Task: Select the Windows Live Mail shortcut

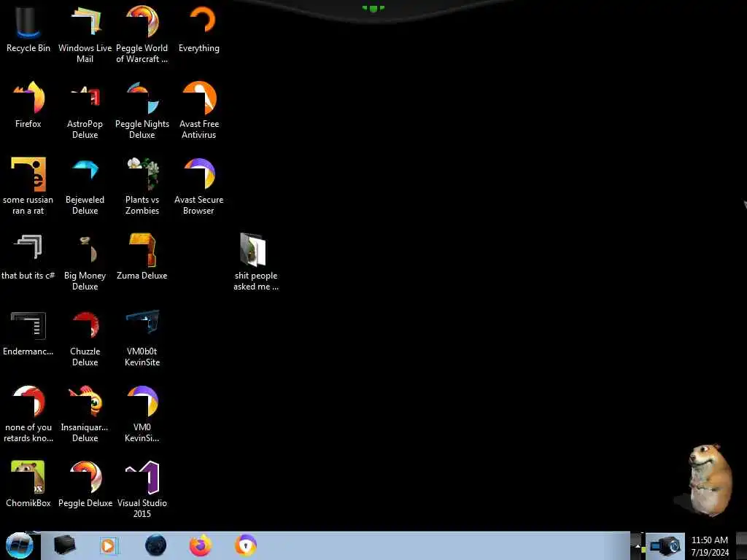Action: click(85, 34)
